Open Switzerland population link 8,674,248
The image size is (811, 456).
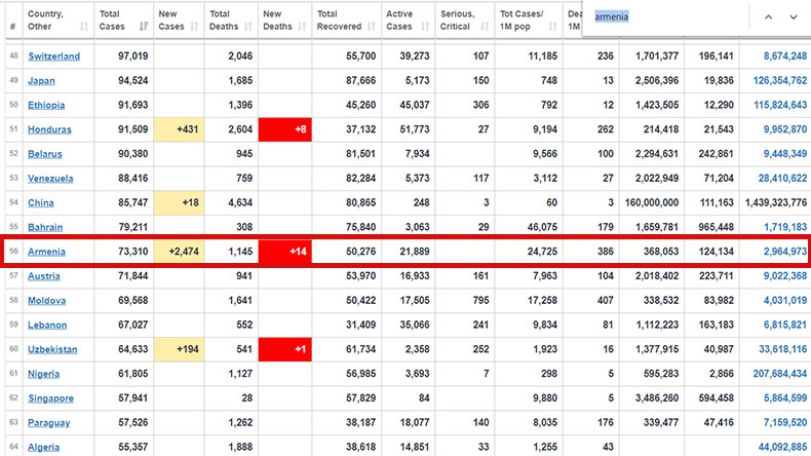click(785, 56)
